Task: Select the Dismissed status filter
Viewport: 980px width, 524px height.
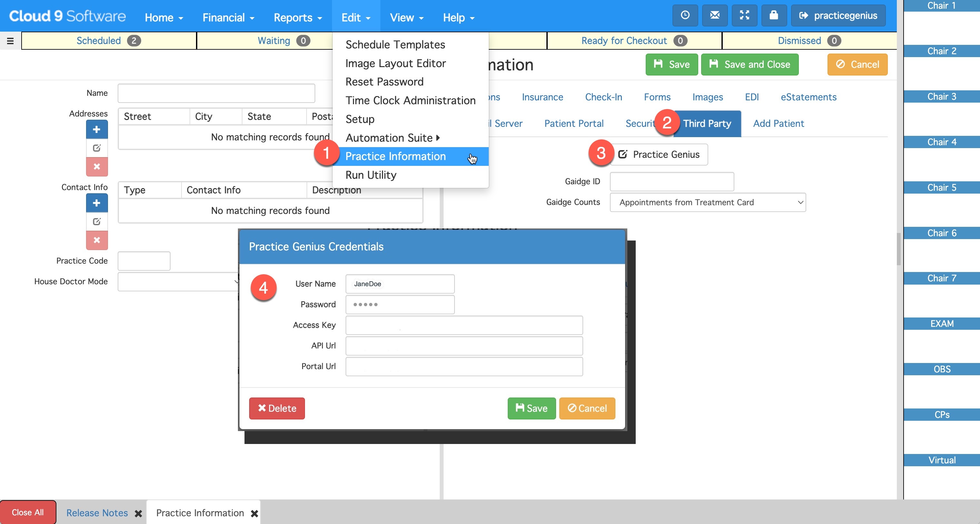Action: [x=809, y=41]
